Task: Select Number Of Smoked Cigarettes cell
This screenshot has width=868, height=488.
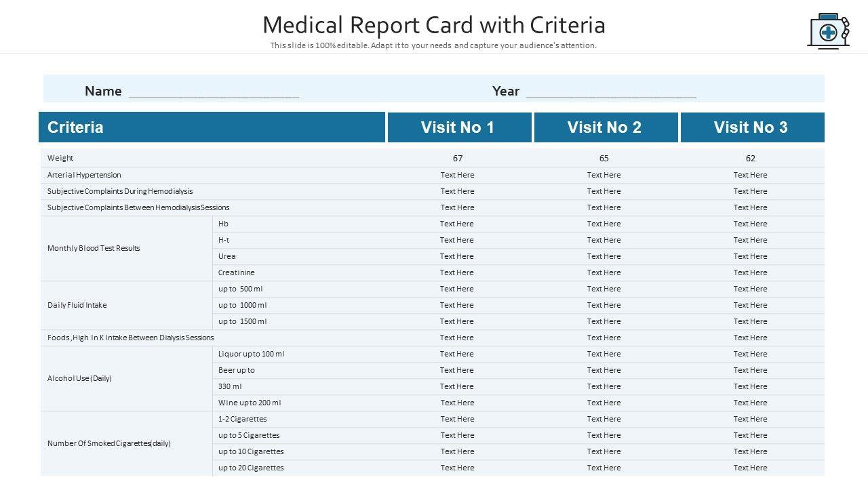Action: click(109, 443)
